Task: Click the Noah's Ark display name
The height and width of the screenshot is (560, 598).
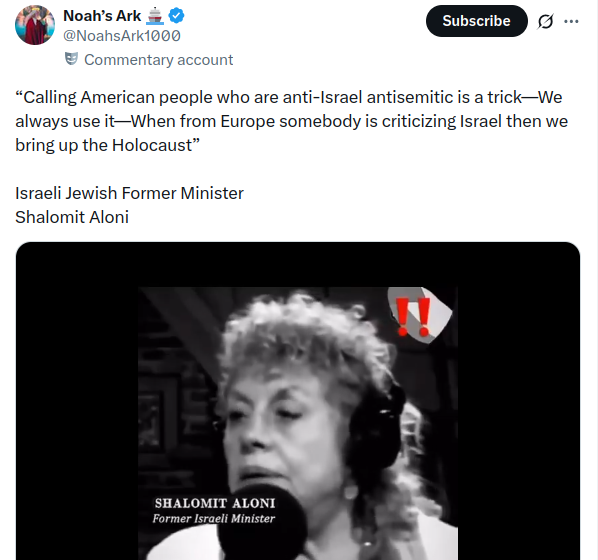Action: [x=102, y=16]
